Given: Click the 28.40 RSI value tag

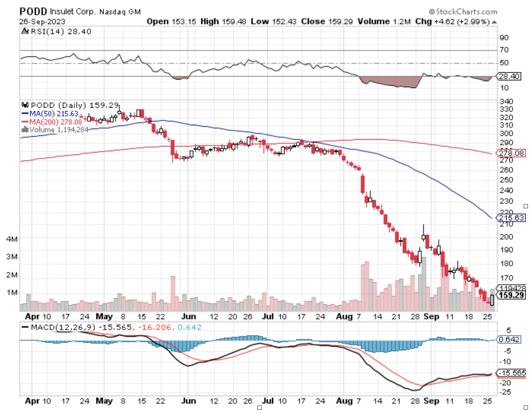Looking at the screenshot, I should coord(509,76).
